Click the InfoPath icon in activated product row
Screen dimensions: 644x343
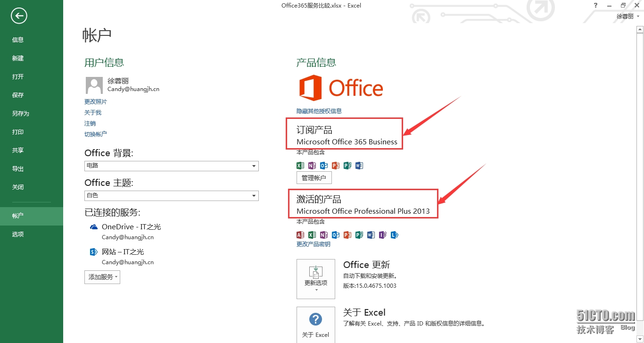(382, 235)
